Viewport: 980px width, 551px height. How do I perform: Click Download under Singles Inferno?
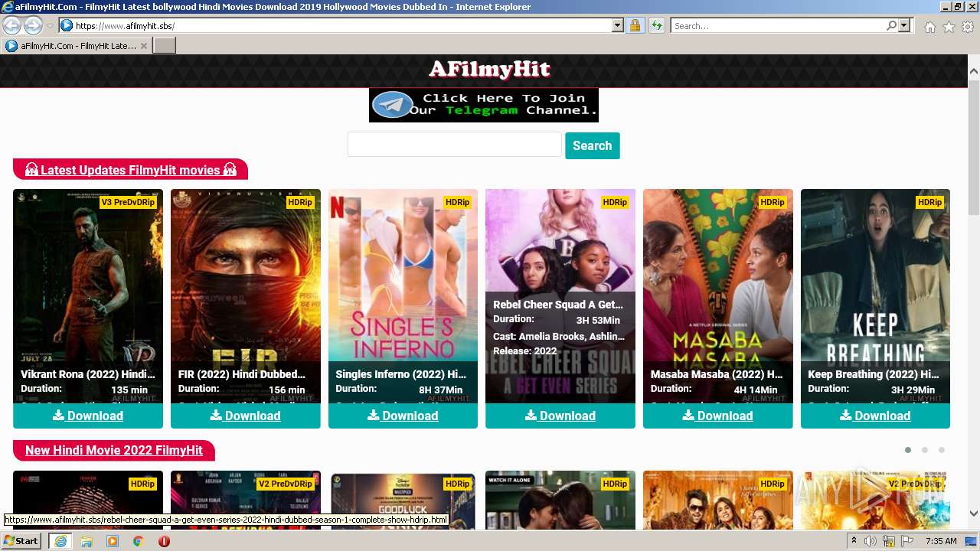click(x=403, y=416)
